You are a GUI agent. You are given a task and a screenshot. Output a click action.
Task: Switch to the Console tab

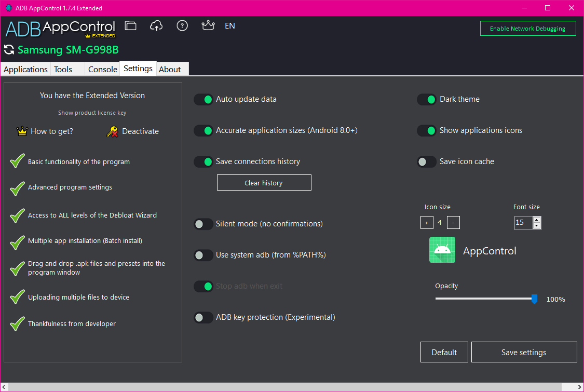[102, 69]
